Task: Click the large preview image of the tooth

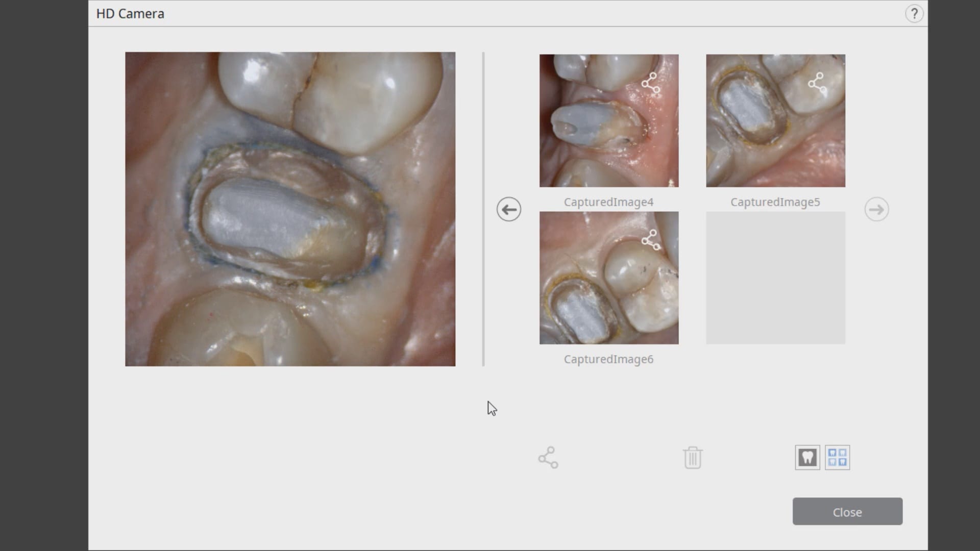Action: [x=290, y=209]
